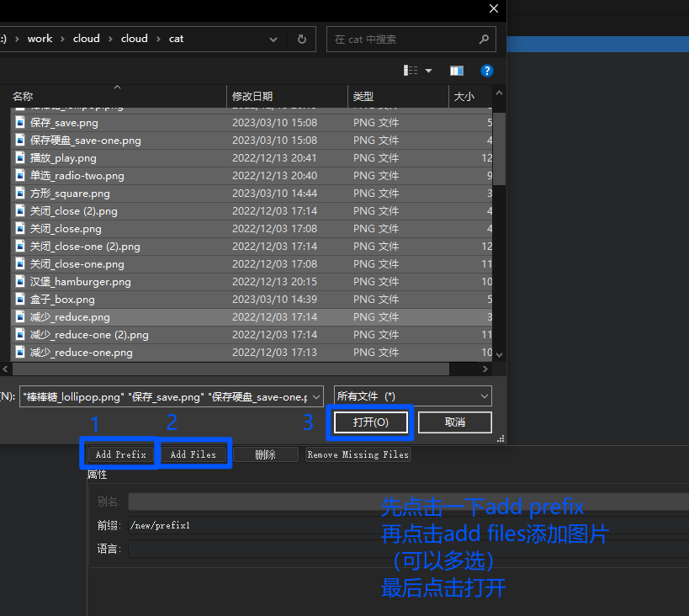Go to the cat folder in path

(x=176, y=40)
